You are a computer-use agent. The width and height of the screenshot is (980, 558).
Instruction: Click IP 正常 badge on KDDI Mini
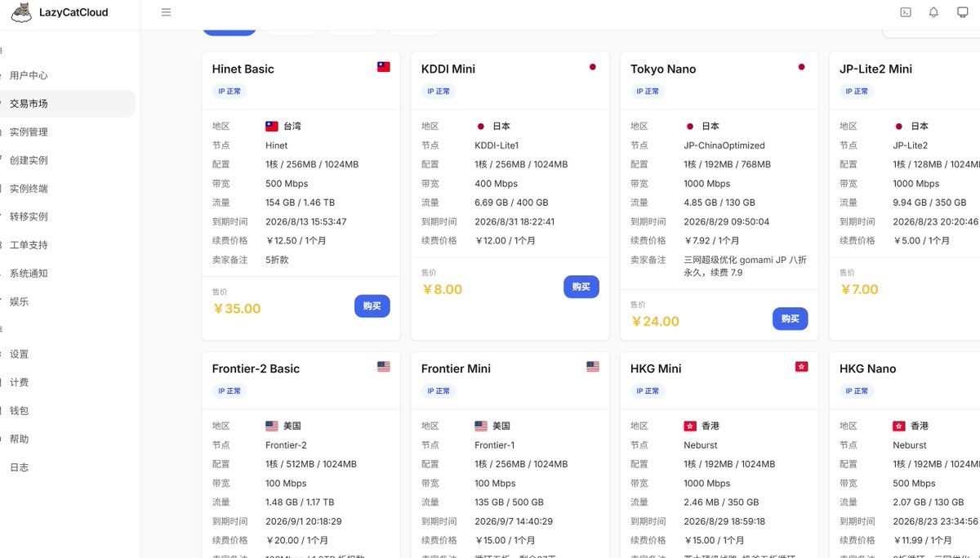[439, 92]
